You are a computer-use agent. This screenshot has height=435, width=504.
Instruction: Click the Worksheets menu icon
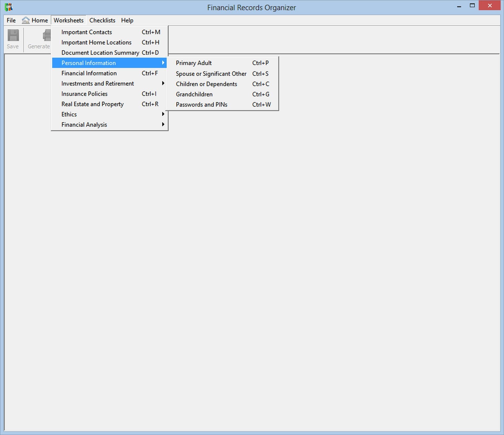pos(68,20)
